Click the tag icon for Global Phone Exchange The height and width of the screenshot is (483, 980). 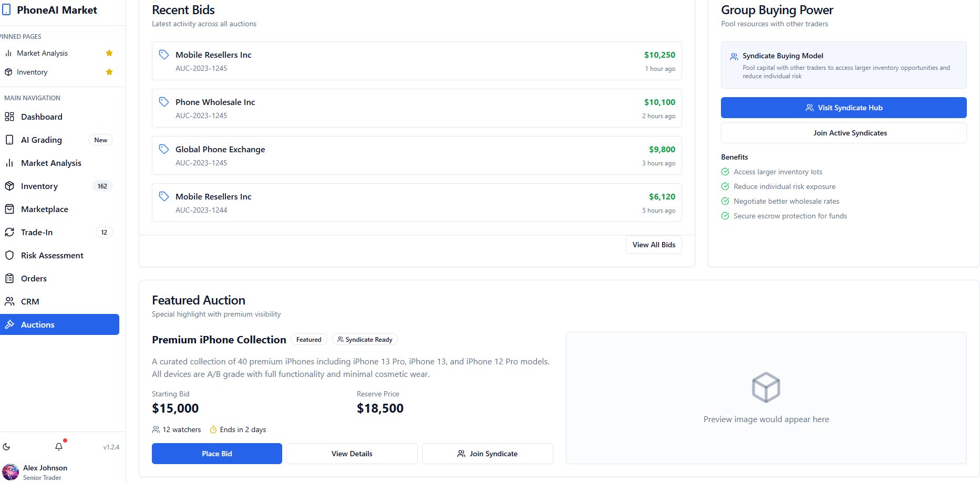[x=164, y=149]
